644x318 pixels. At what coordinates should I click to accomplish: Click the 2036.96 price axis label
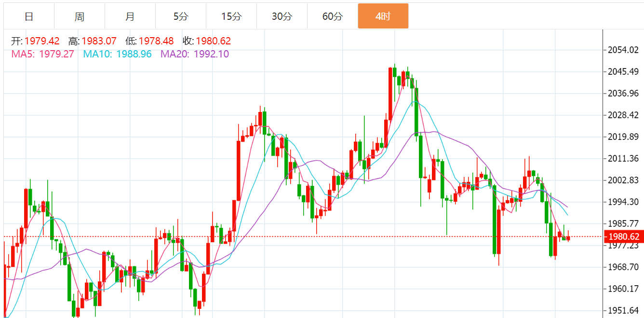point(624,94)
